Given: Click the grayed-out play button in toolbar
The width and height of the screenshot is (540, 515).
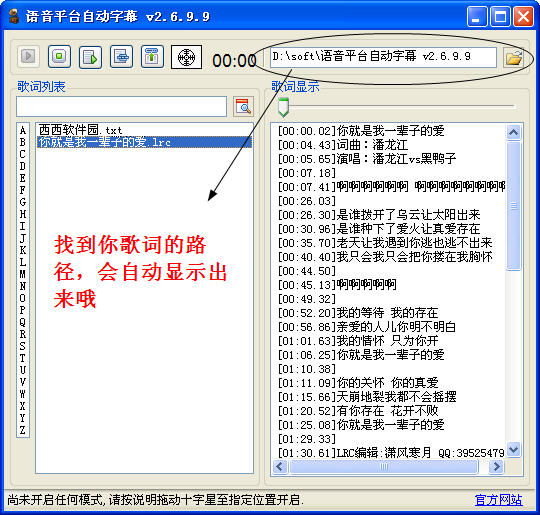Looking at the screenshot, I should click(x=28, y=56).
